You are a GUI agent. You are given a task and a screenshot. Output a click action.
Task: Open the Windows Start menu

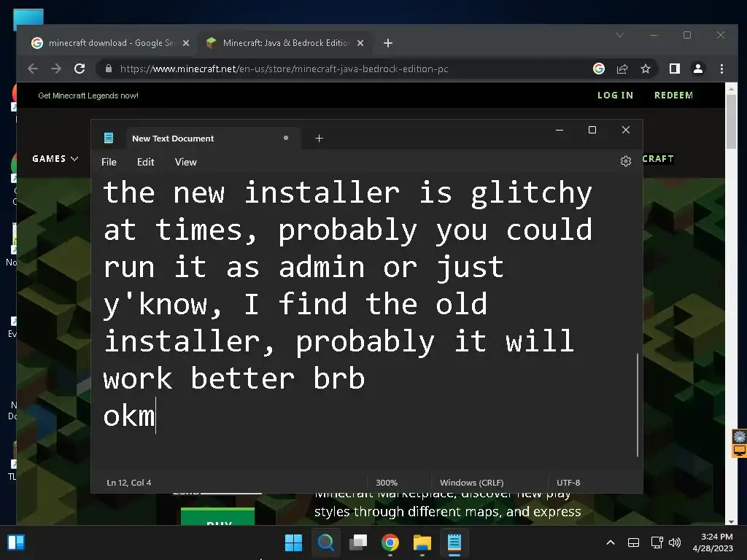(x=293, y=542)
